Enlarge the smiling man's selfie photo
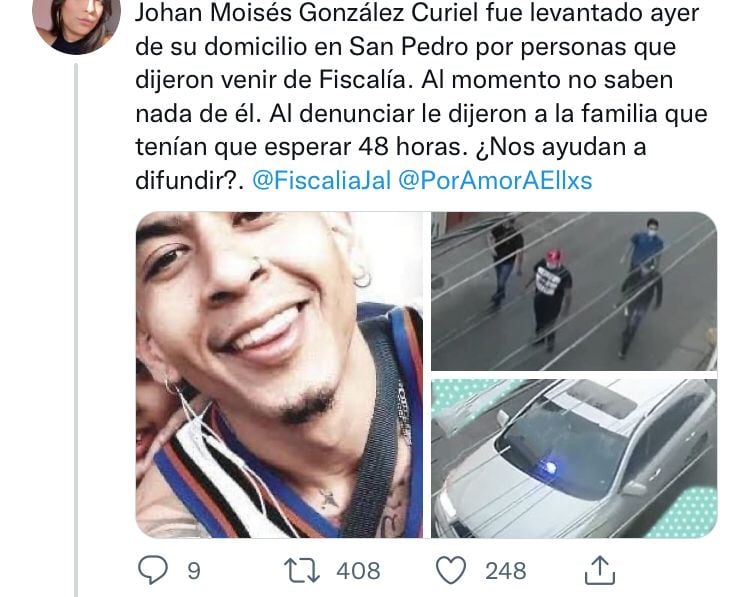 279,375
